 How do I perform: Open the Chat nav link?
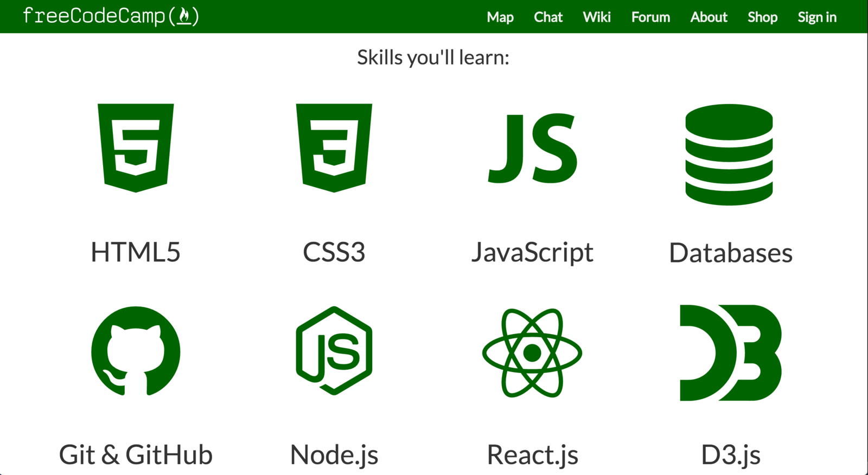point(548,17)
